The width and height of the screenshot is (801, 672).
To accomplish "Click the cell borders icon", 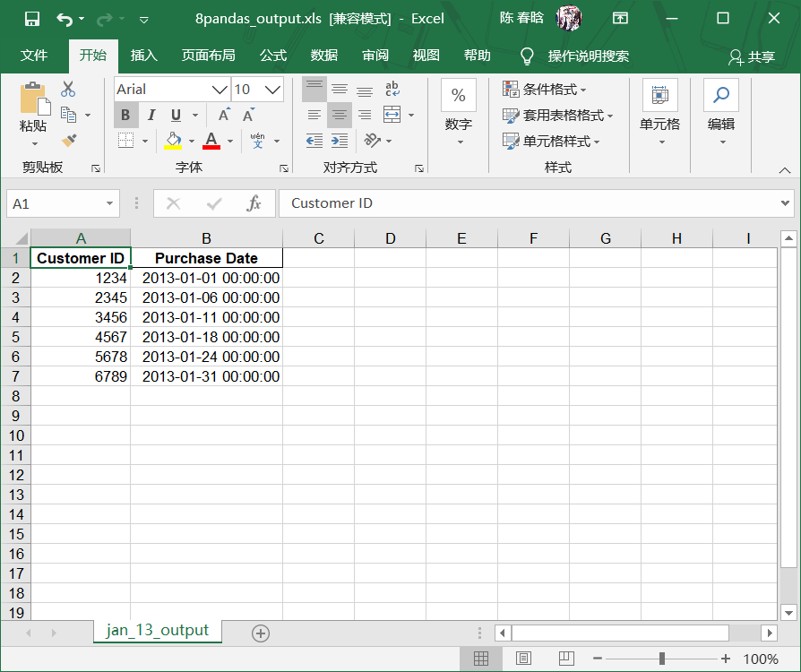I will pos(125,141).
